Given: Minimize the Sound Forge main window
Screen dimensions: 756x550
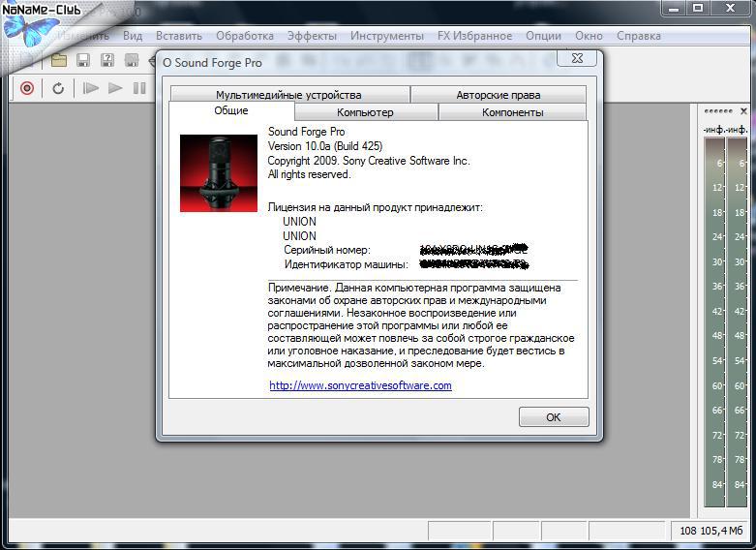Looking at the screenshot, I should coord(674,8).
